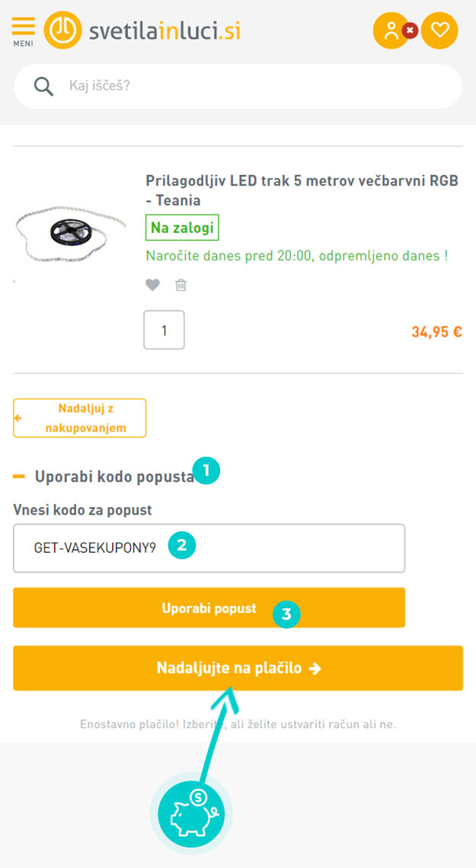476x868 pixels.
Task: Click Nadaljuj z nakupovanjem button
Action: tap(80, 418)
